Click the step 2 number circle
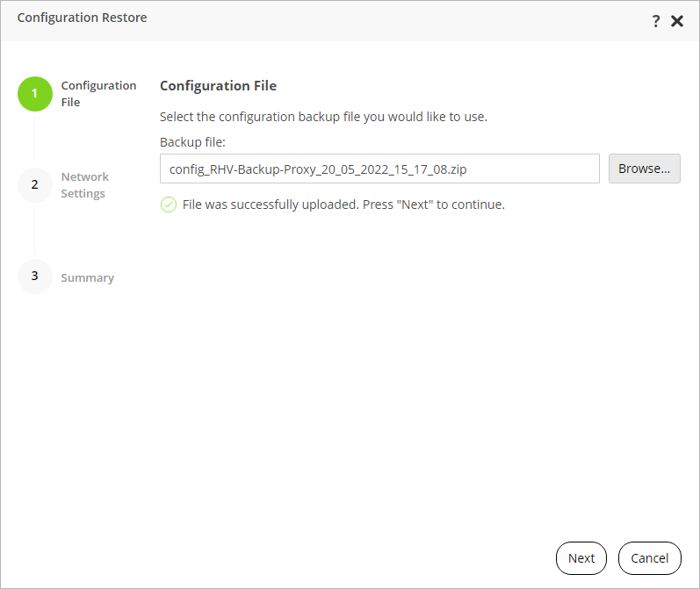Viewport: 700px width, 589px height. pyautogui.click(x=35, y=185)
